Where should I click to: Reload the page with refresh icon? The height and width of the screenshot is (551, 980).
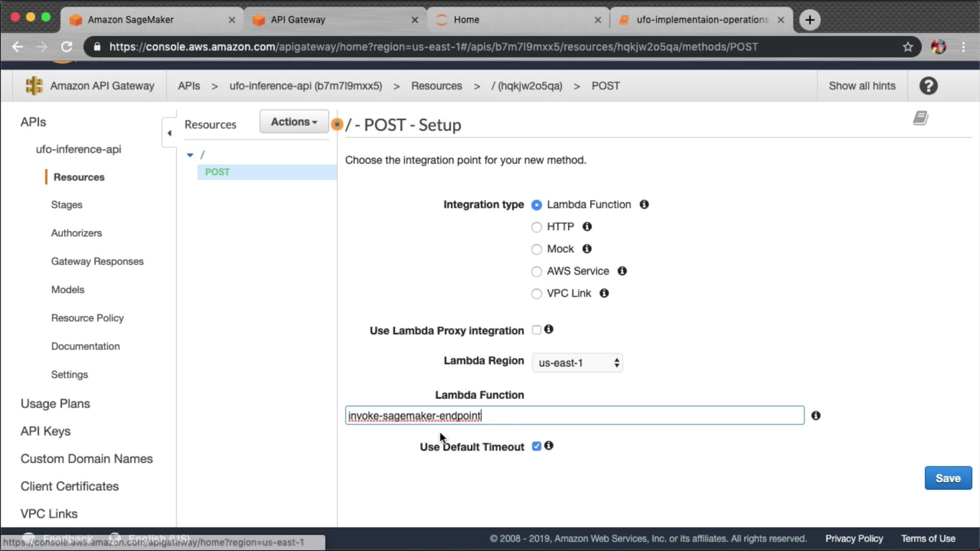(66, 47)
